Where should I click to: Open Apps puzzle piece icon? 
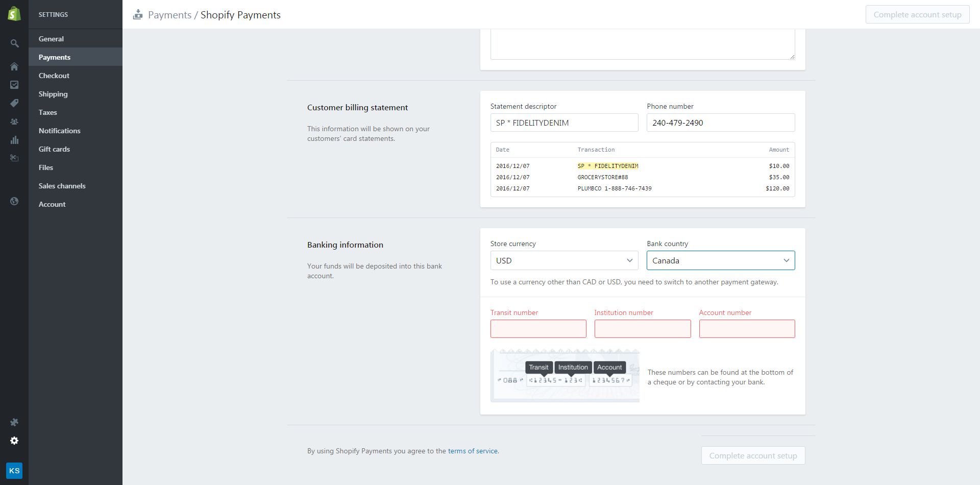(x=14, y=422)
